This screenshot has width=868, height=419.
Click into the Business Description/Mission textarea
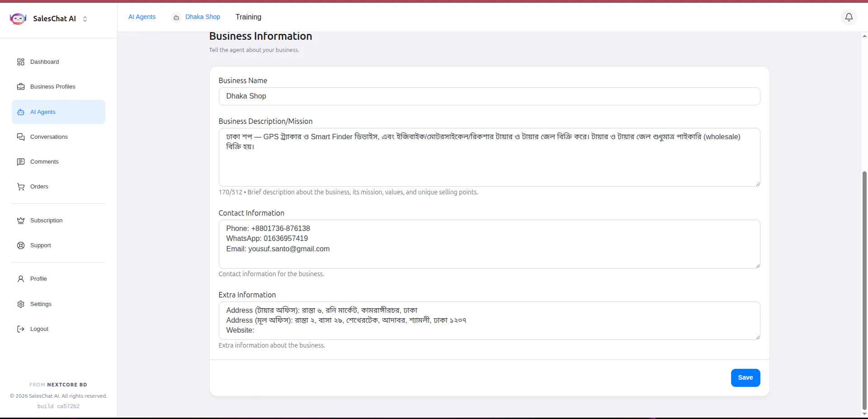click(x=489, y=157)
